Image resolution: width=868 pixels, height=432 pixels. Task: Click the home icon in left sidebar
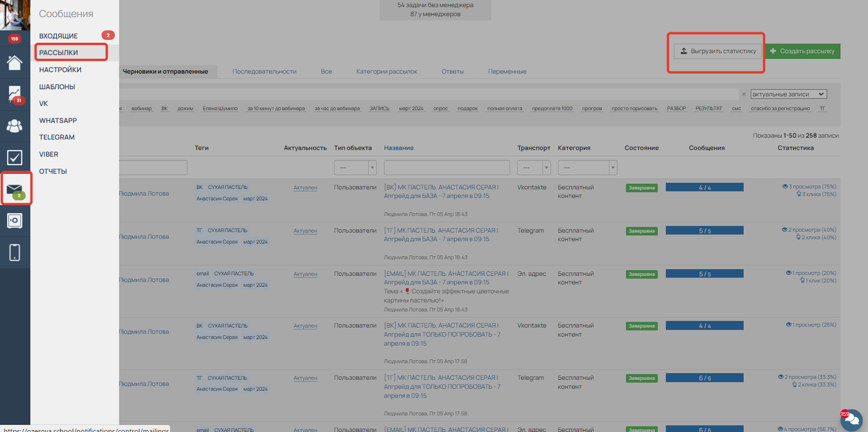pyautogui.click(x=15, y=63)
